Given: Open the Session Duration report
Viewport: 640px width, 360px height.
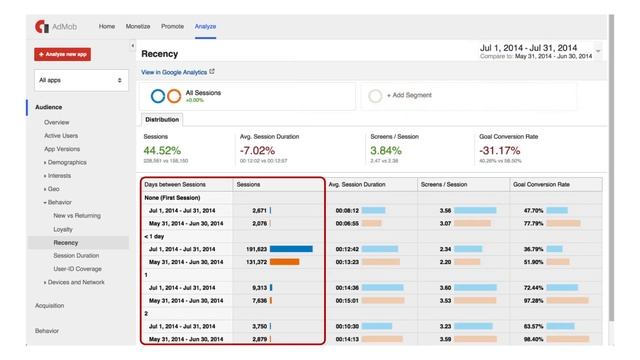Looking at the screenshot, I should pyautogui.click(x=76, y=256).
